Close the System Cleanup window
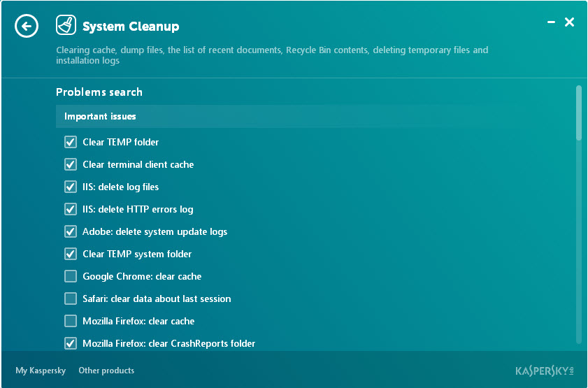 [569, 22]
